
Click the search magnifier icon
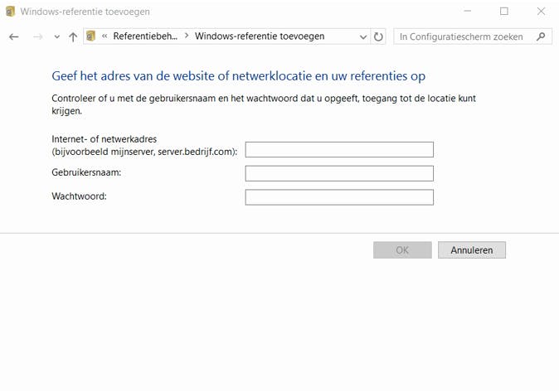click(541, 36)
